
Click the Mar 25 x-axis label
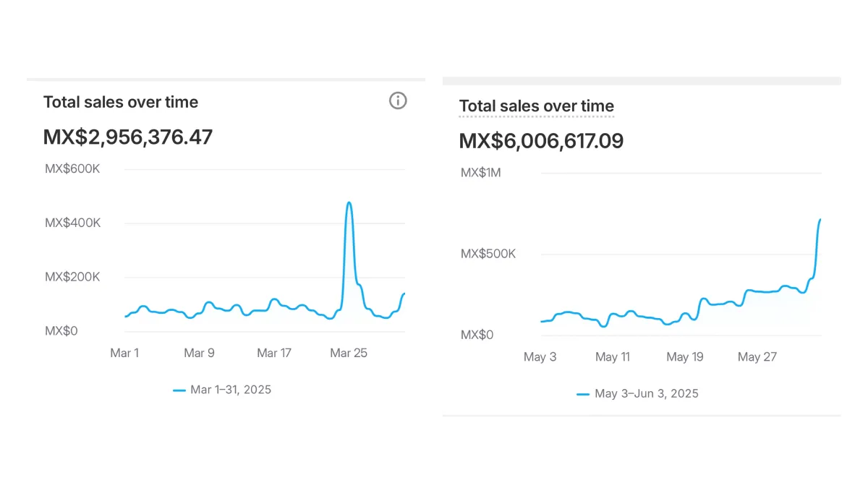(349, 353)
